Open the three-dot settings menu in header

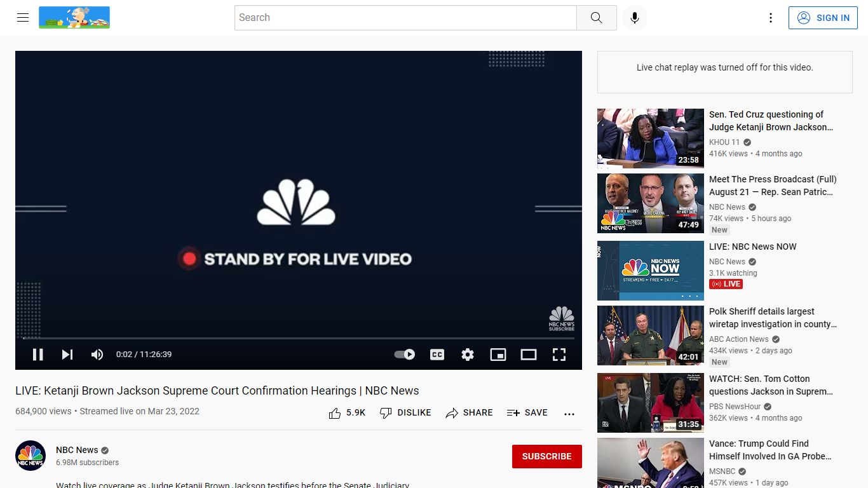pyautogui.click(x=771, y=18)
